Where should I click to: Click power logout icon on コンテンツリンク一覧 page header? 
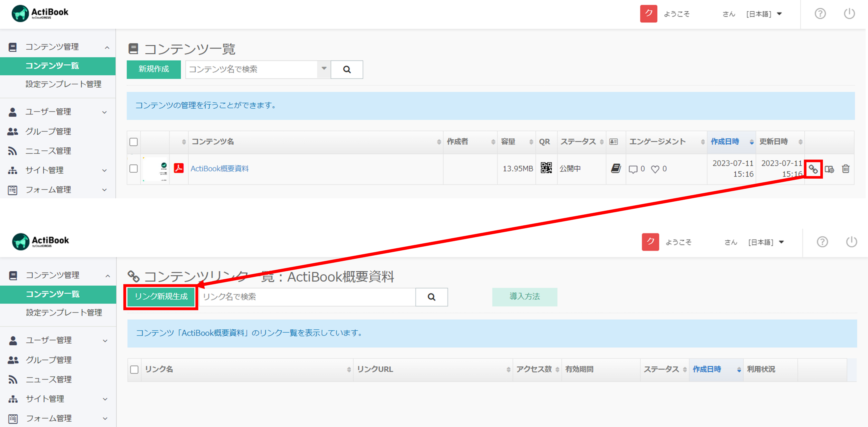click(x=851, y=242)
